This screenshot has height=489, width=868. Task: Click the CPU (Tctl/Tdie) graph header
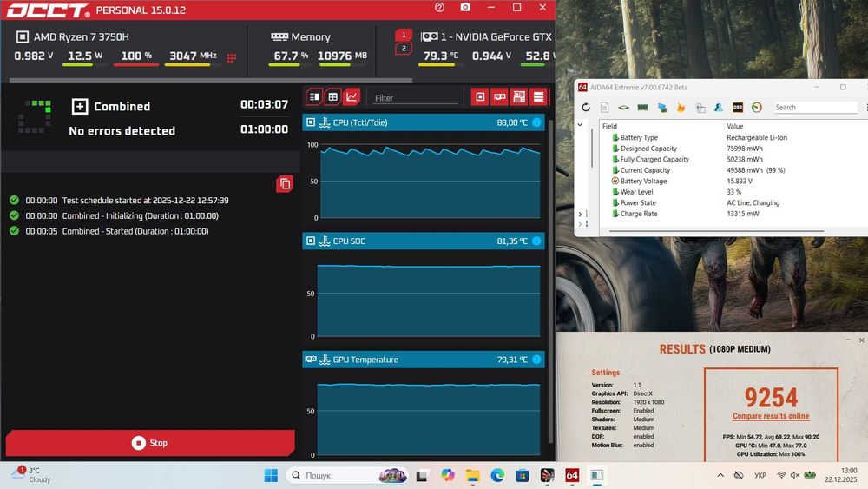click(x=424, y=122)
